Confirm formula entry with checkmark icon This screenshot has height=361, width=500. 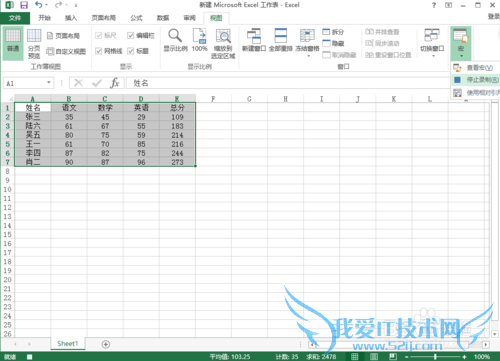tap(97, 83)
